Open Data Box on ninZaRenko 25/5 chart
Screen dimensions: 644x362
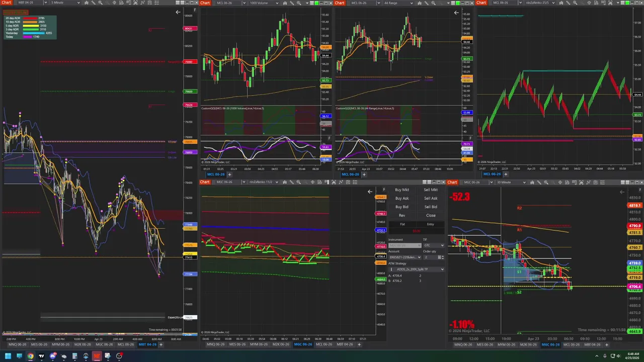(x=596, y=3)
